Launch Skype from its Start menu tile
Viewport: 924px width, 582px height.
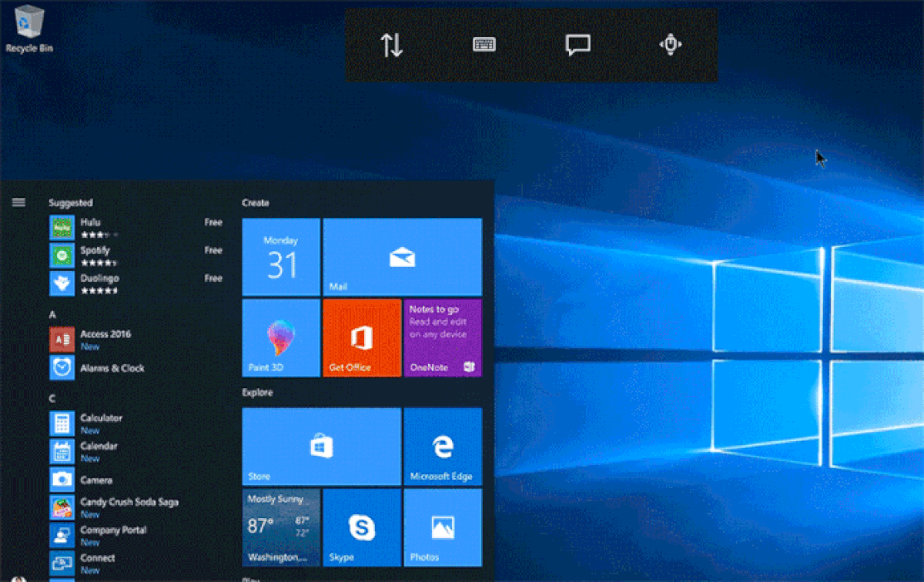tap(362, 527)
